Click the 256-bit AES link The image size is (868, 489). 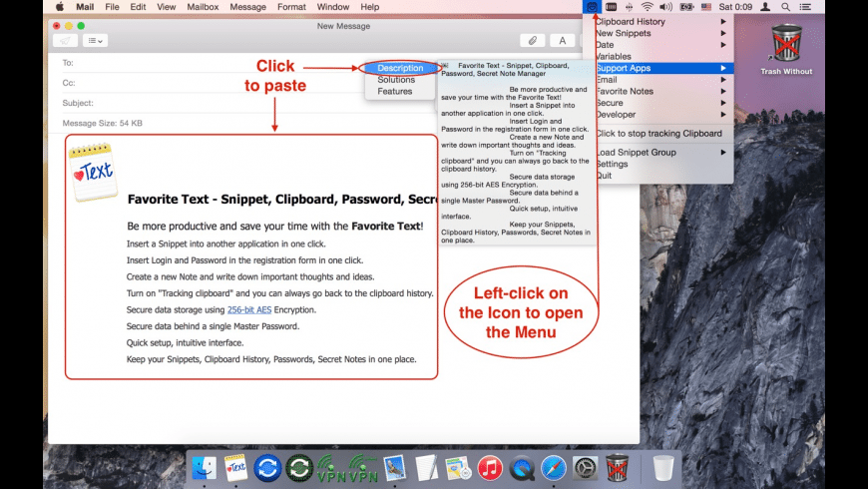pos(249,309)
